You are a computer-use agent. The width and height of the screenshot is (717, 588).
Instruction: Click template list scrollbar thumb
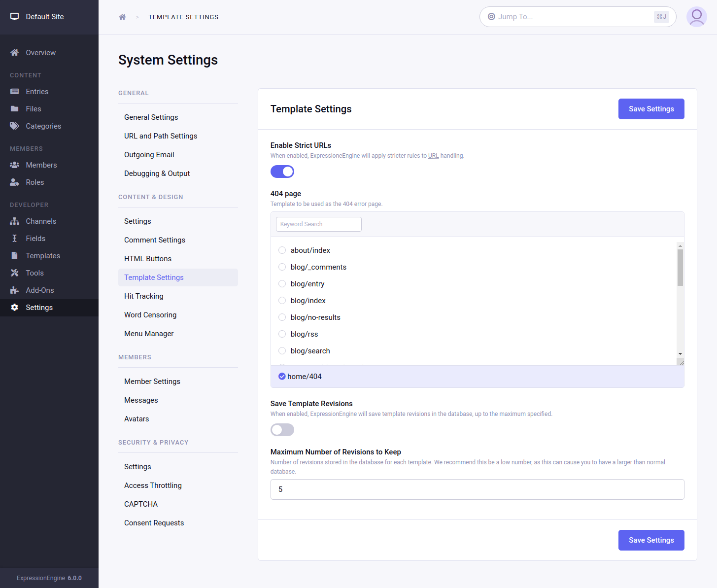(x=680, y=268)
